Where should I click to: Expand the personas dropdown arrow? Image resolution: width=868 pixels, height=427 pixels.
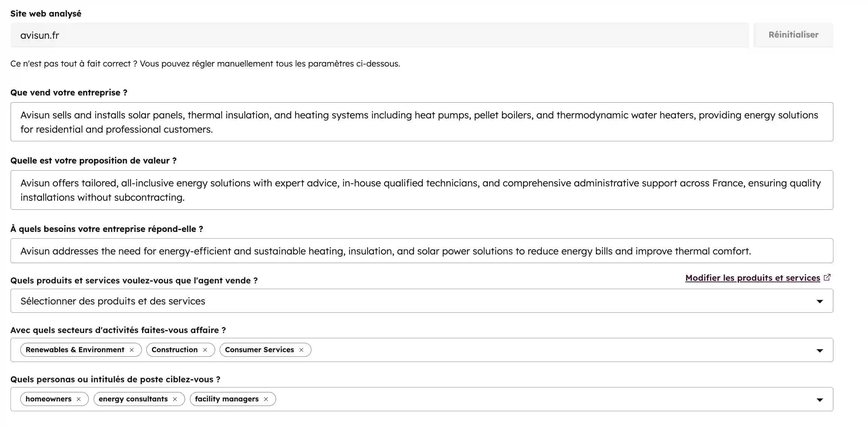coord(819,400)
